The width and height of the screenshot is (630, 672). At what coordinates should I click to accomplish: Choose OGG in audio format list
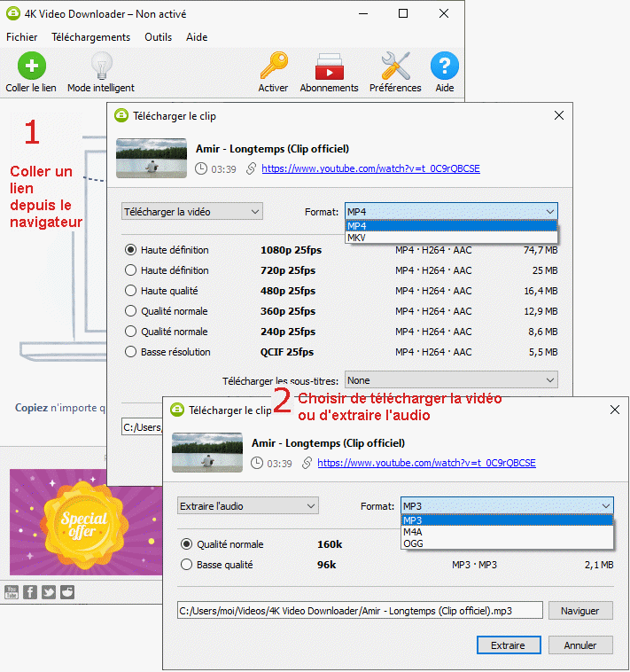[x=507, y=543]
